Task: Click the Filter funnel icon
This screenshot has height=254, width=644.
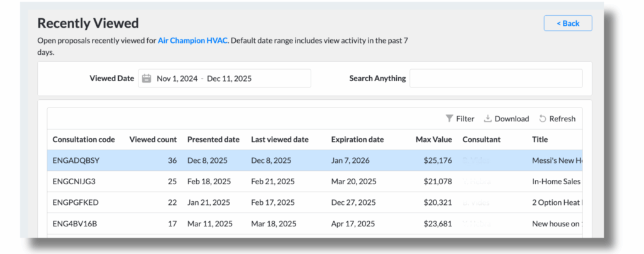Action: (449, 119)
